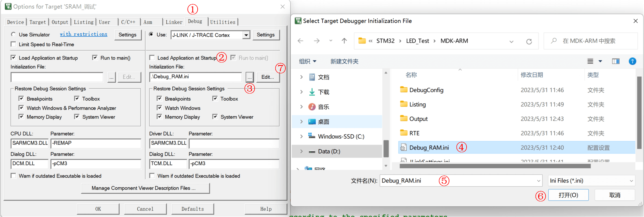Toggle Limit Speed to Real-Time checkbox
This screenshot has height=217, width=644.
(13, 44)
